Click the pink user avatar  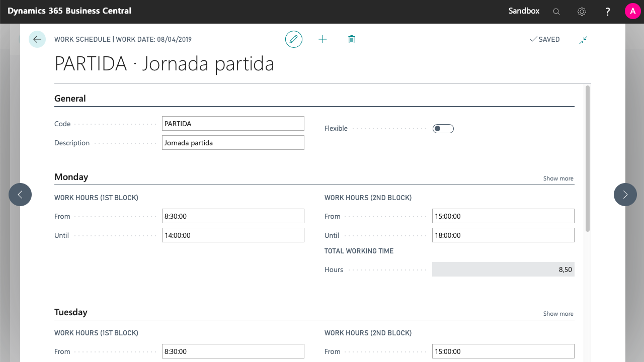(632, 11)
